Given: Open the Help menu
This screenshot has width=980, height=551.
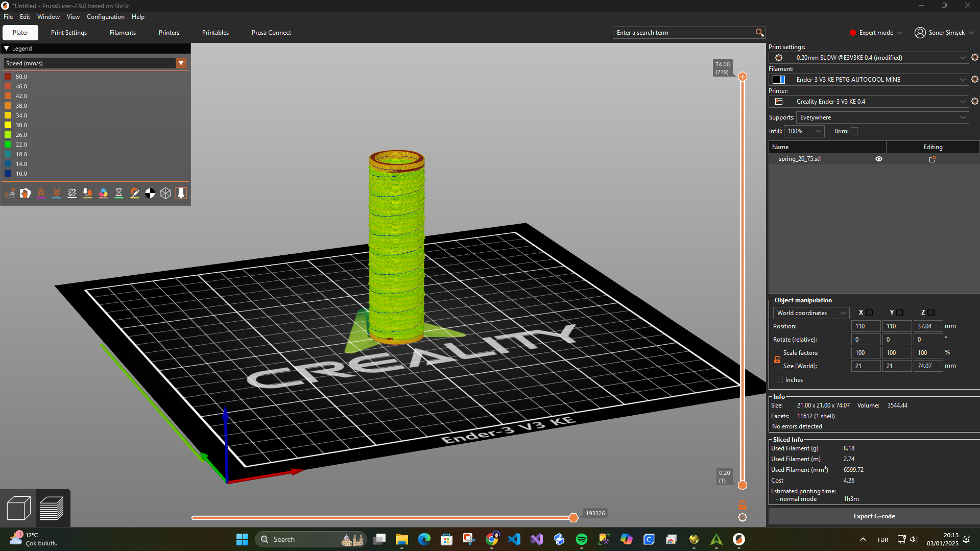Looking at the screenshot, I should [x=138, y=17].
